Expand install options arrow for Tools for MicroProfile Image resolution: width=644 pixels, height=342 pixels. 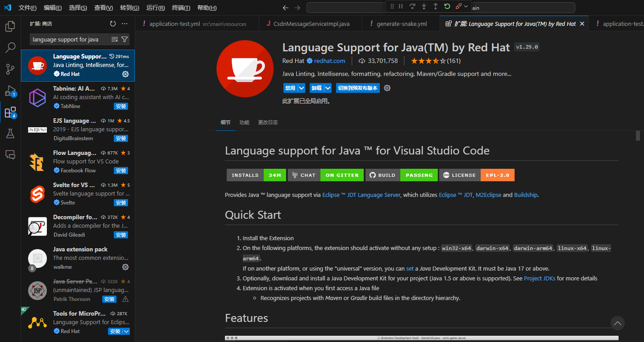126,331
